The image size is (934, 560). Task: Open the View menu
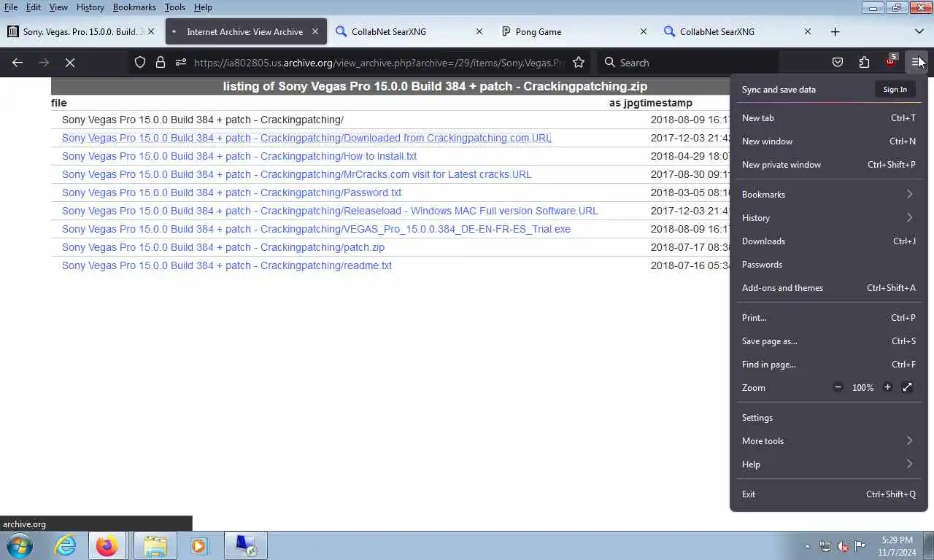tap(58, 7)
